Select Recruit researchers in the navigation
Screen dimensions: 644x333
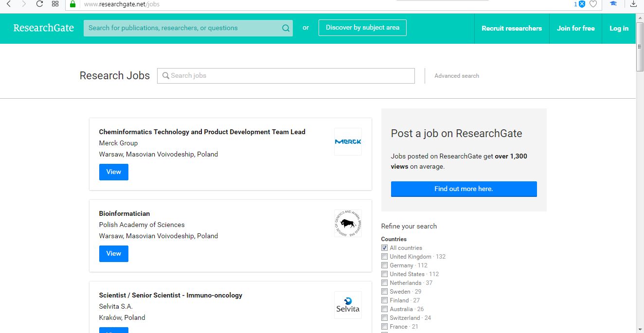pos(512,28)
